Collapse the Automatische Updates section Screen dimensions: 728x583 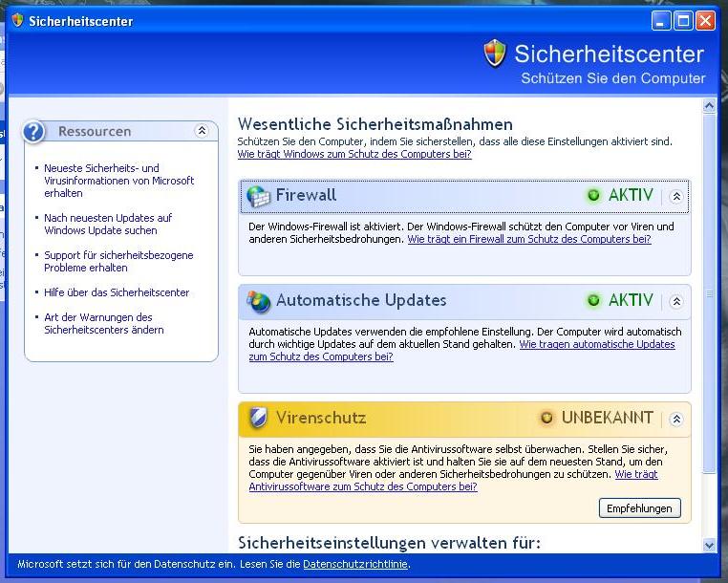click(676, 301)
